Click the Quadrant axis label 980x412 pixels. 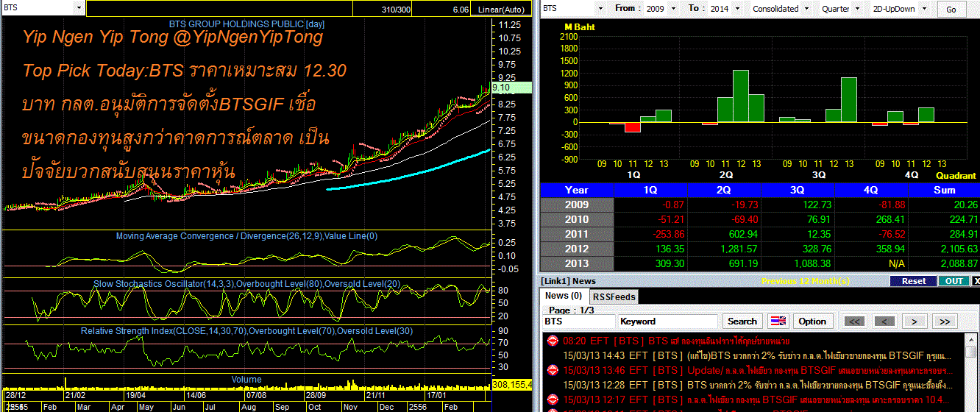(956, 176)
